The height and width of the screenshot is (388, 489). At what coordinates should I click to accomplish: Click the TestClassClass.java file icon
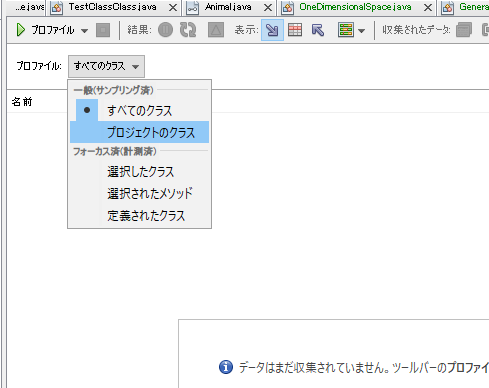(57, 8)
